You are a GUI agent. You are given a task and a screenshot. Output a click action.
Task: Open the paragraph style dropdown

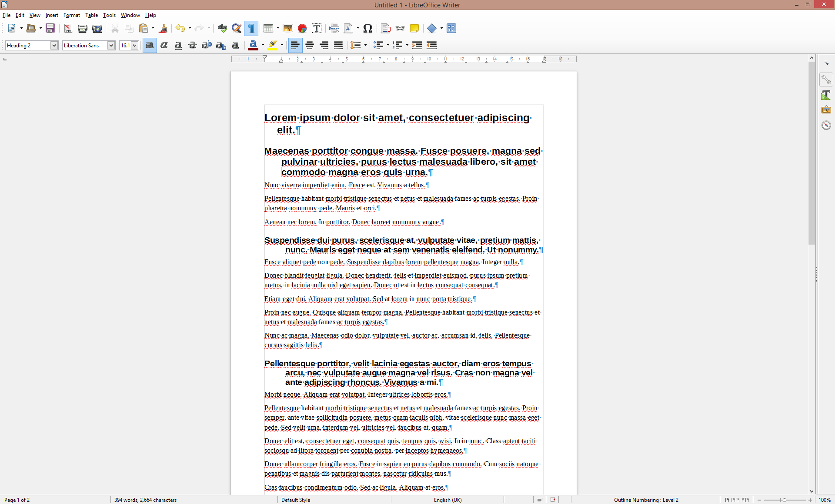pyautogui.click(x=54, y=45)
